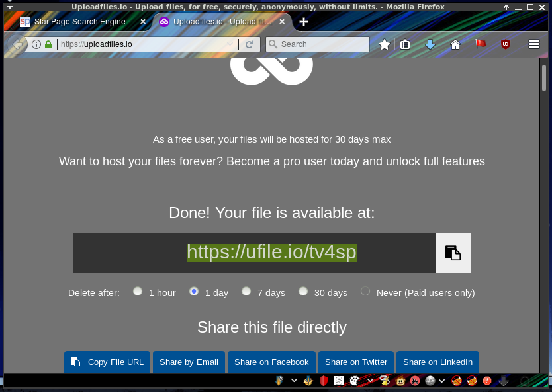
Task: Open the Downloads blue arrow icon
Action: click(x=430, y=44)
